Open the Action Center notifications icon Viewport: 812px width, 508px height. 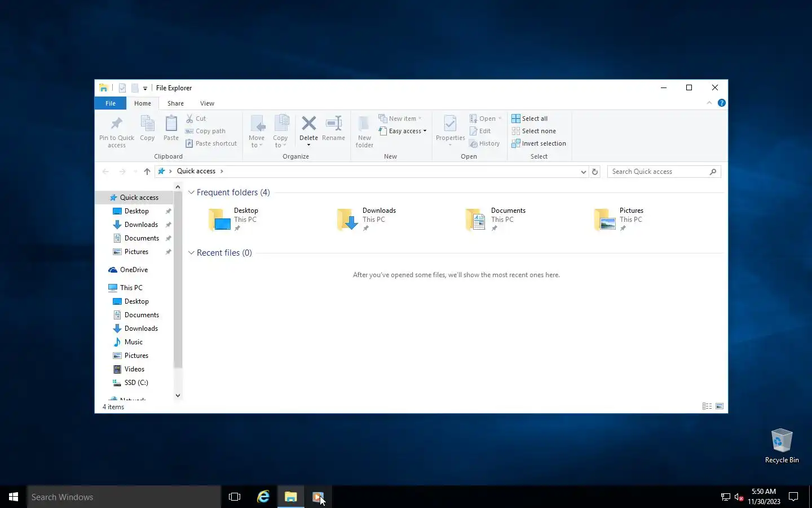click(x=793, y=497)
